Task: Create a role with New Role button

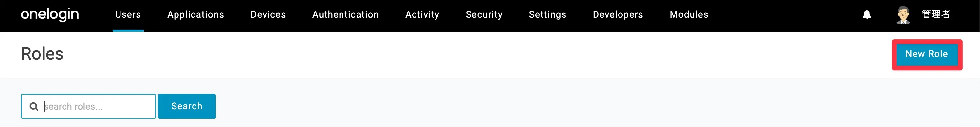Action: 927,54
